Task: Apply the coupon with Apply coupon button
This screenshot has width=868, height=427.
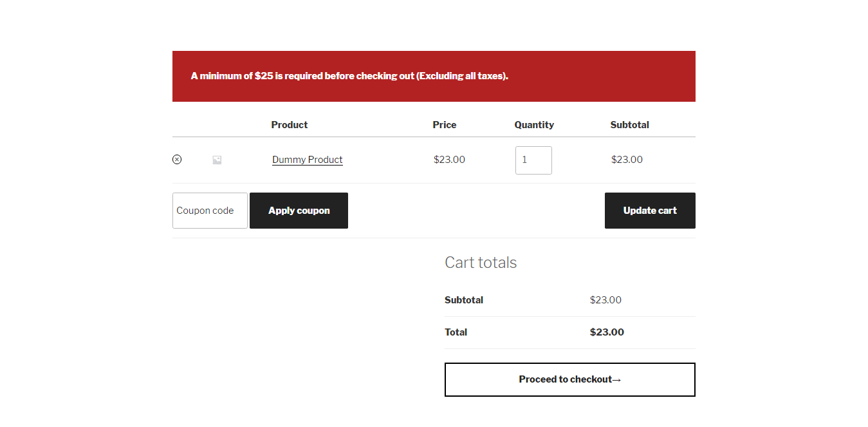Action: 299,211
